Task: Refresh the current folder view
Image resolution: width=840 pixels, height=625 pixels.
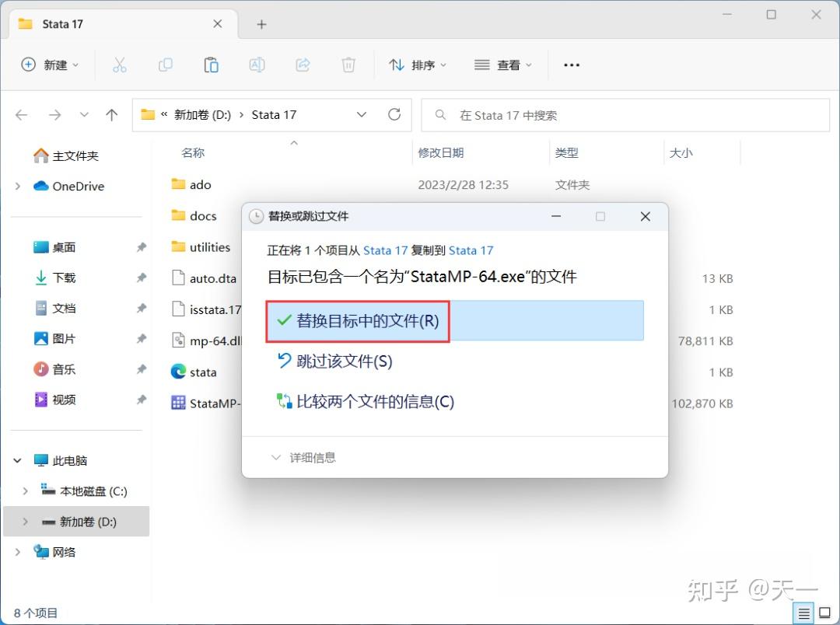Action: point(394,113)
